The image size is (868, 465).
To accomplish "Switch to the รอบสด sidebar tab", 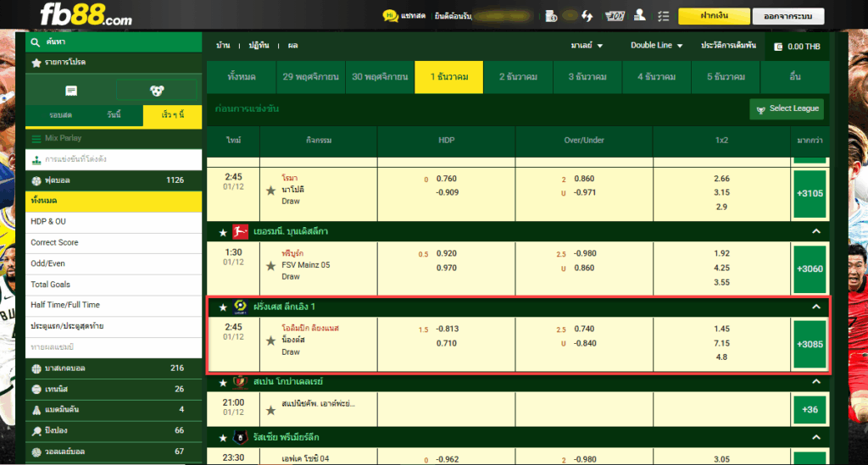I will tap(60, 115).
